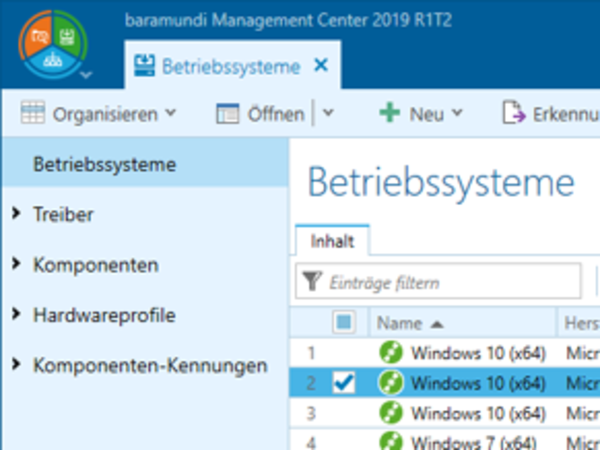Viewport: 600px width, 450px height.
Task: Select Treiber in the navigation pane
Action: coord(63,214)
